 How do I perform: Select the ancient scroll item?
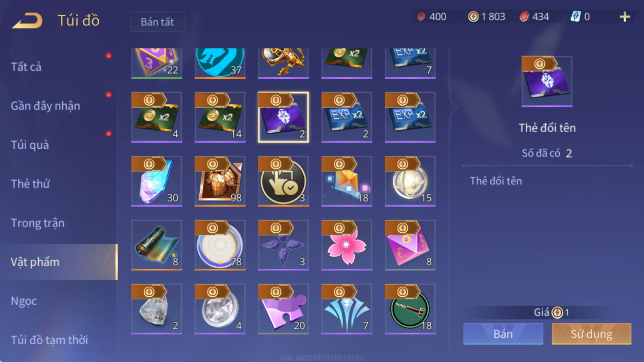pos(157,245)
